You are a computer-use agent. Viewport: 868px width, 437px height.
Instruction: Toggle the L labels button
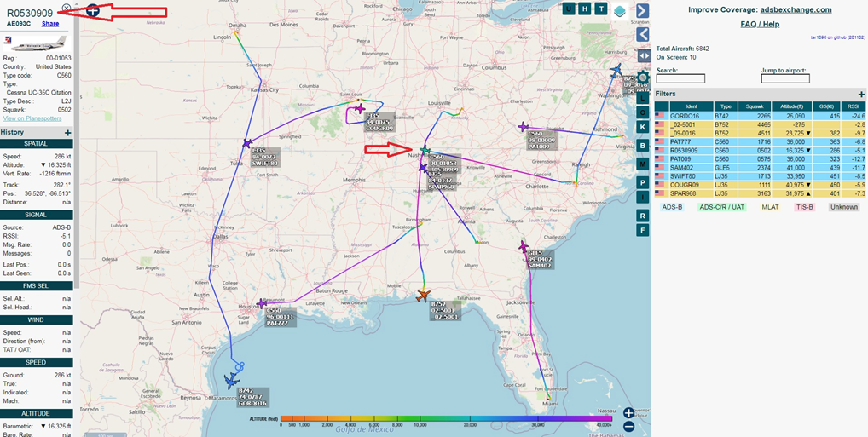642,98
